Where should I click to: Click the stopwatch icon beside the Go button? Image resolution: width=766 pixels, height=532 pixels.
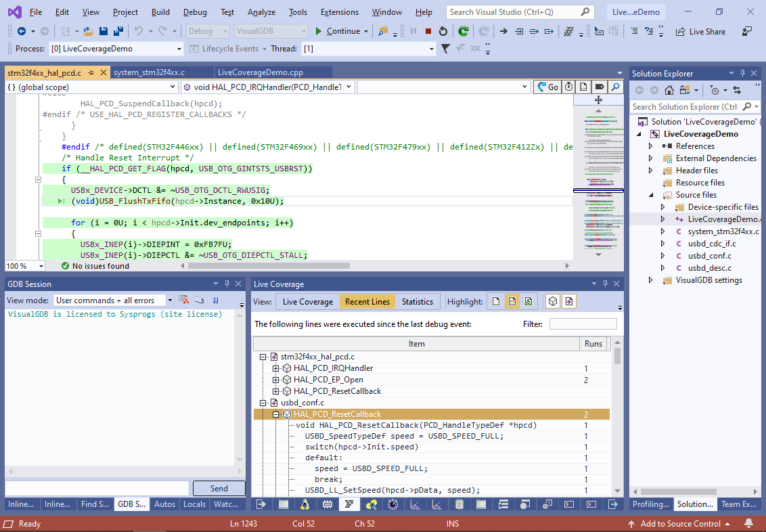pyautogui.click(x=568, y=87)
